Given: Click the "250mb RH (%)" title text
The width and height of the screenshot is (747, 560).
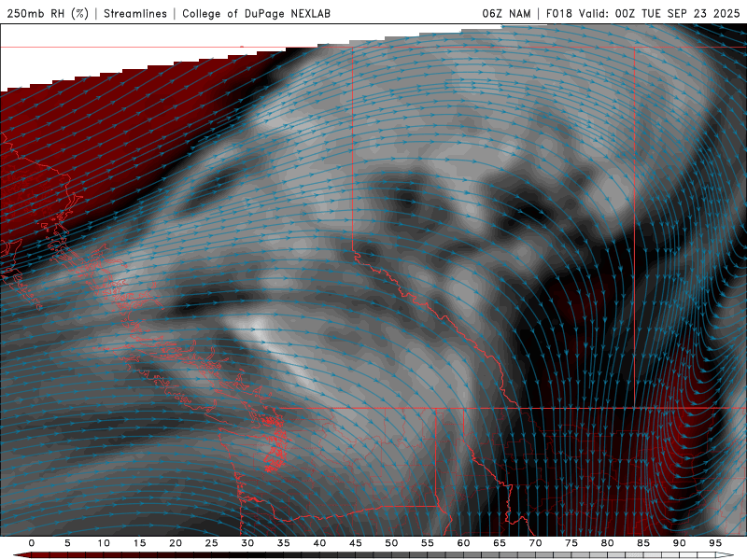Looking at the screenshot, I should coord(48,13).
